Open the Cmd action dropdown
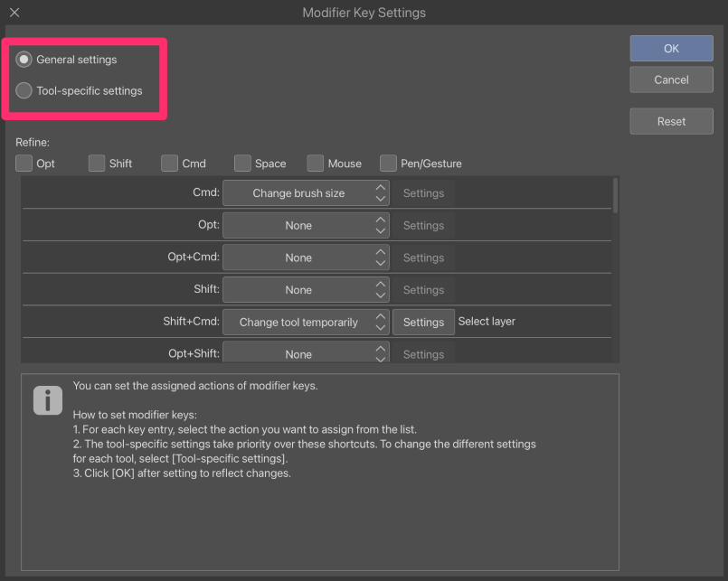 tap(306, 193)
